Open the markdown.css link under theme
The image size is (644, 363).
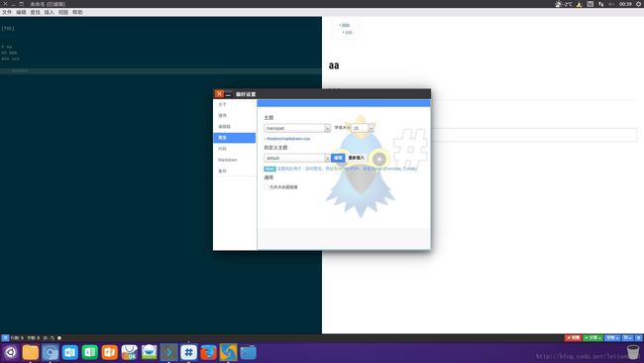point(288,139)
